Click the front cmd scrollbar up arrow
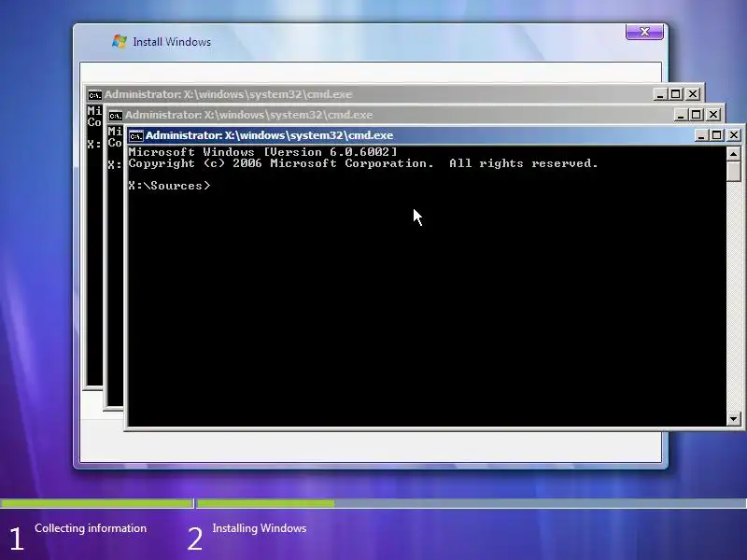 (733, 154)
